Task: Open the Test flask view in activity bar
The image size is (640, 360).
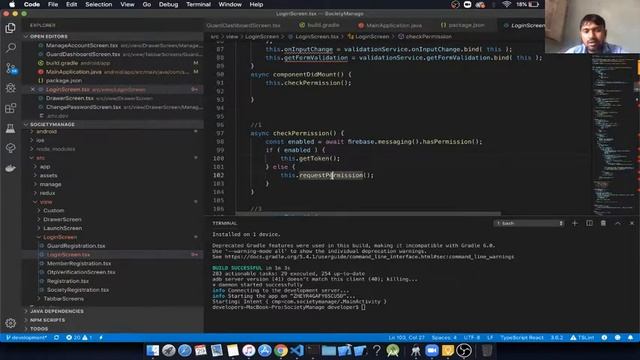Action: [11, 128]
